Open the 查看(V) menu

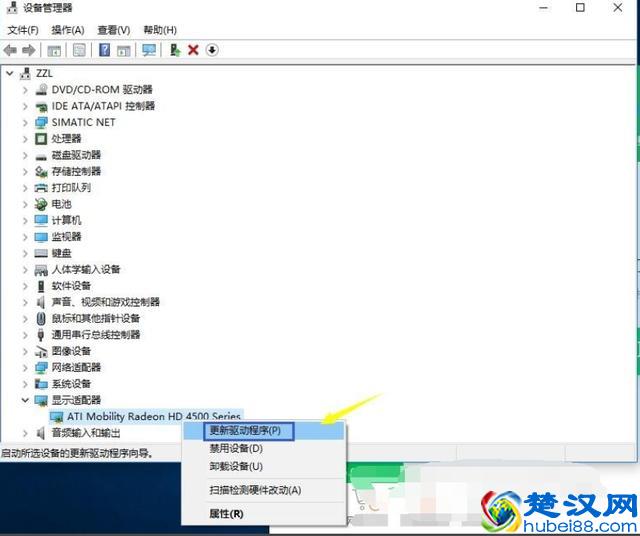[x=114, y=30]
